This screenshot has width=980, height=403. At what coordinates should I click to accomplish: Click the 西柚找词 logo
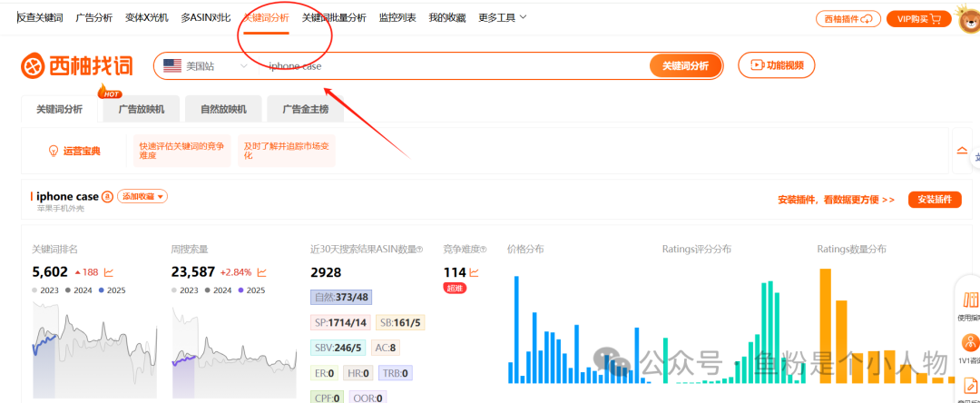tap(77, 65)
